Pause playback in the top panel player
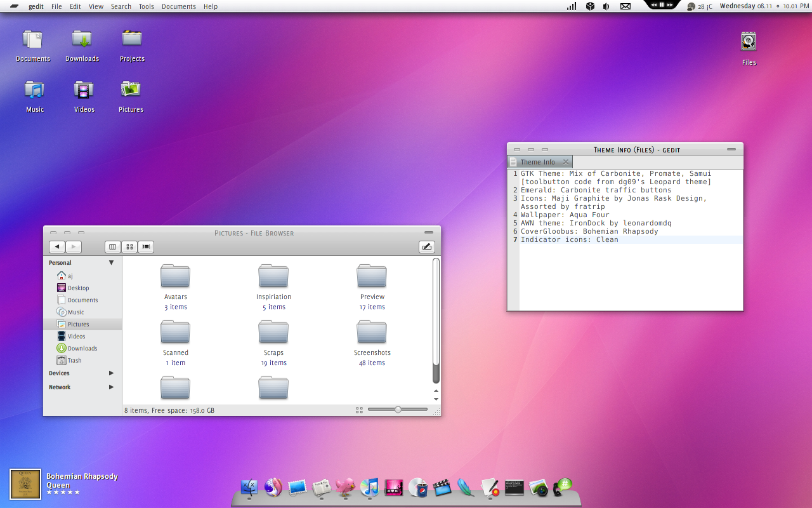 [662, 4]
